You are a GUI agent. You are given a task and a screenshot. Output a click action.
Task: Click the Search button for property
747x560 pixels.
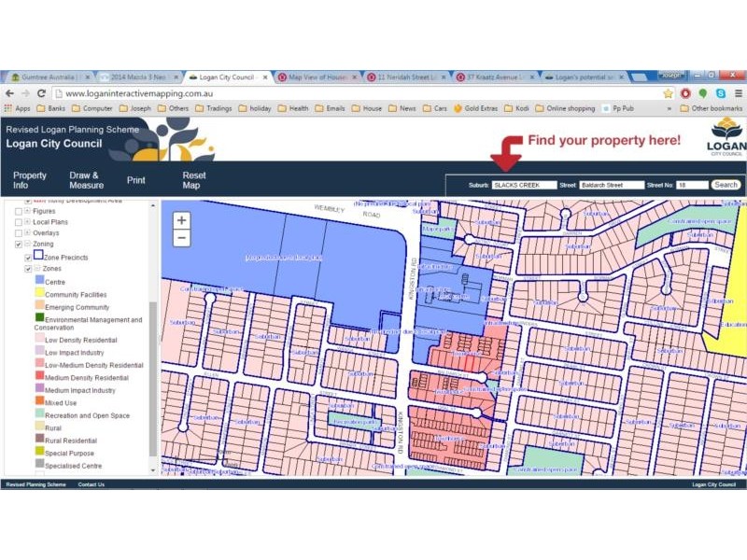tap(726, 185)
